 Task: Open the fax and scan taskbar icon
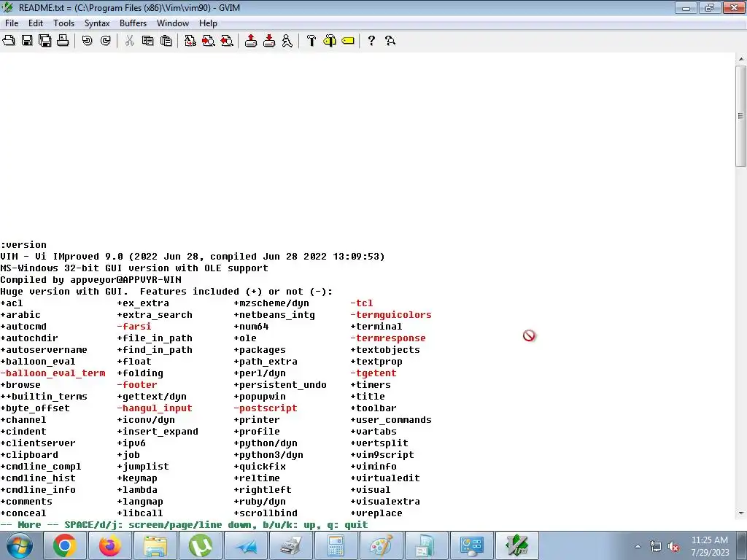[x=290, y=545]
